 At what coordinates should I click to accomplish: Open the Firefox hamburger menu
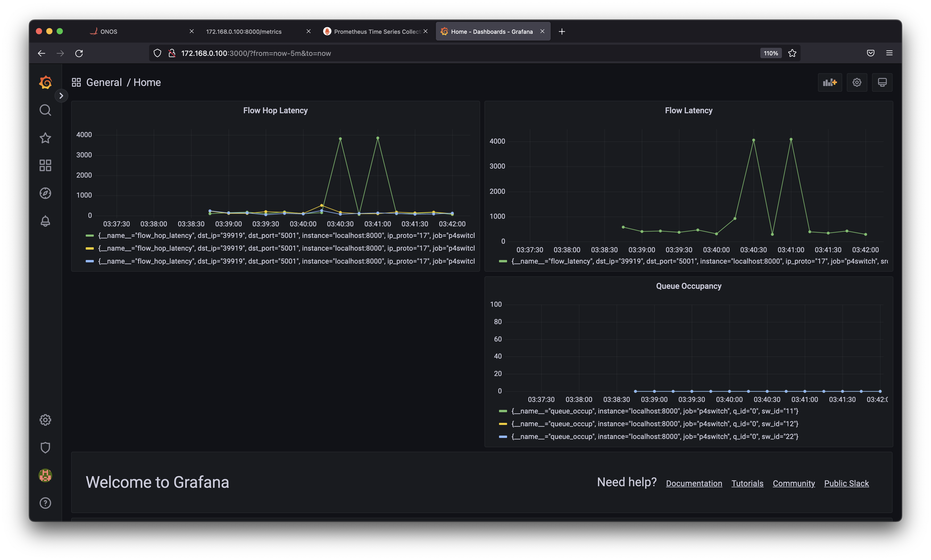[889, 53]
